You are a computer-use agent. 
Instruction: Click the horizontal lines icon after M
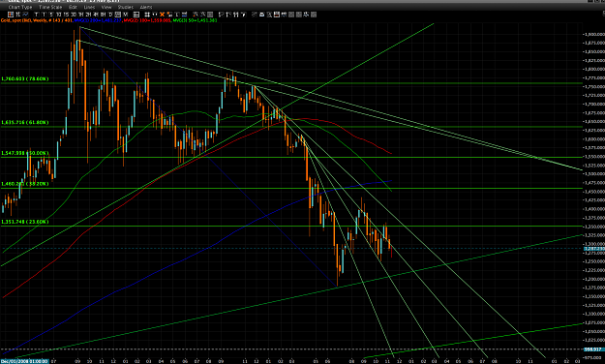[x=136, y=15]
